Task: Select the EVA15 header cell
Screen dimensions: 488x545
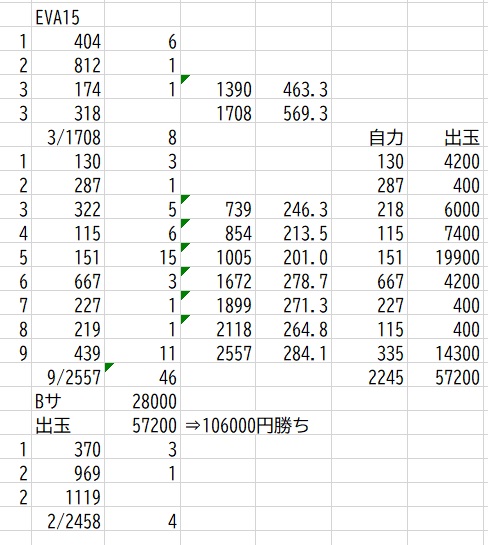Action: [x=68, y=17]
